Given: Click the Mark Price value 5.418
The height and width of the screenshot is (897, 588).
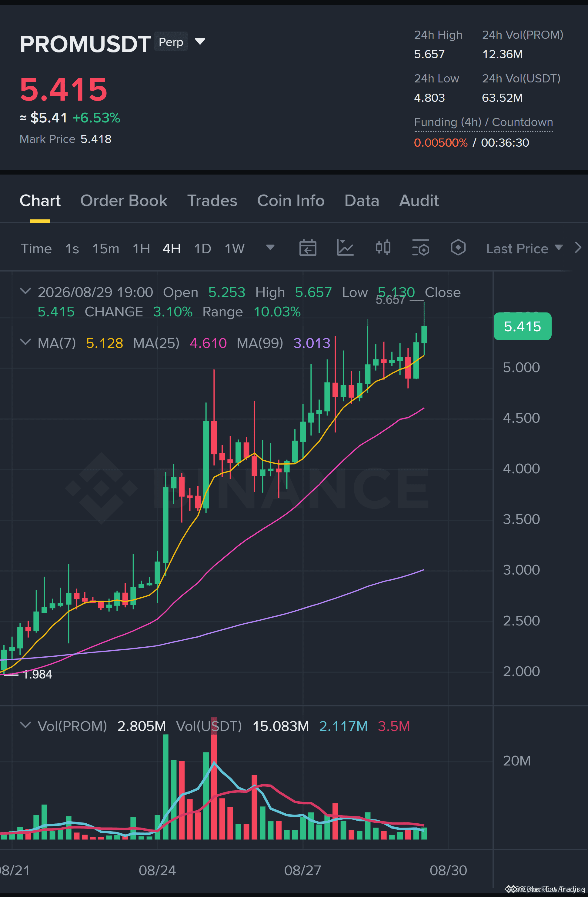Looking at the screenshot, I should 96,139.
